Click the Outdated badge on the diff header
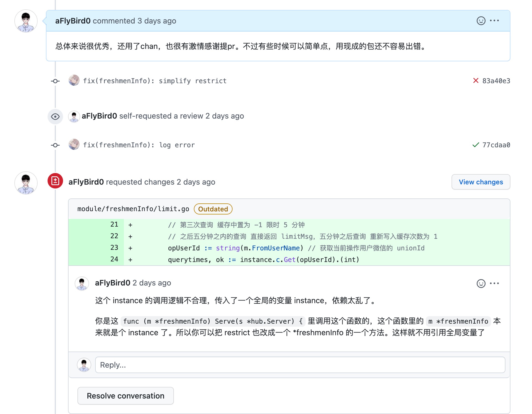 (213, 209)
